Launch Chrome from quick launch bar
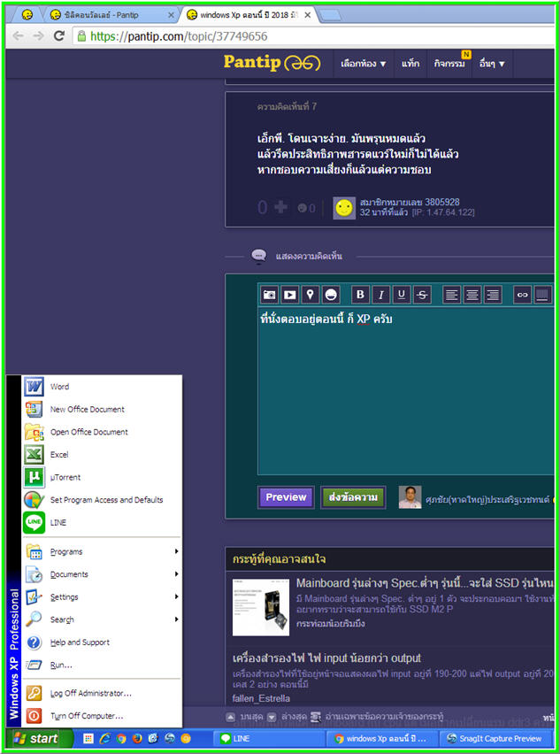 tap(121, 739)
